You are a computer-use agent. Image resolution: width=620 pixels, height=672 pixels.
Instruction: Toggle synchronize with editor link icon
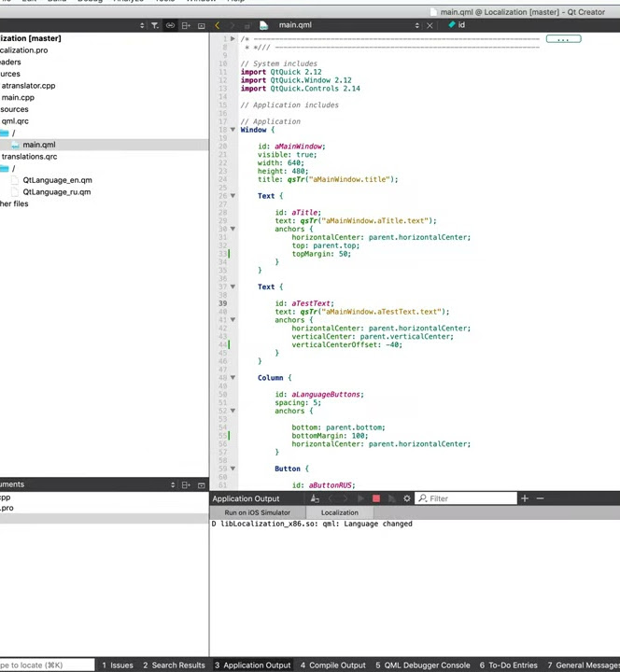[170, 26]
